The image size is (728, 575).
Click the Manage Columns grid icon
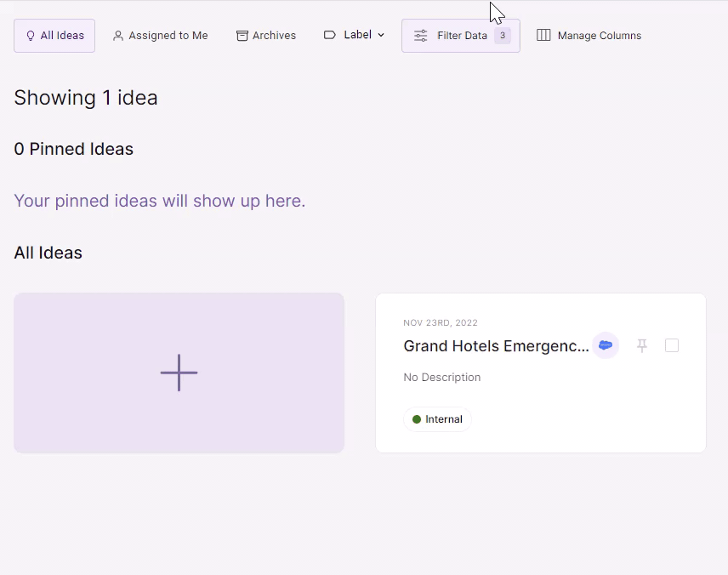click(543, 35)
